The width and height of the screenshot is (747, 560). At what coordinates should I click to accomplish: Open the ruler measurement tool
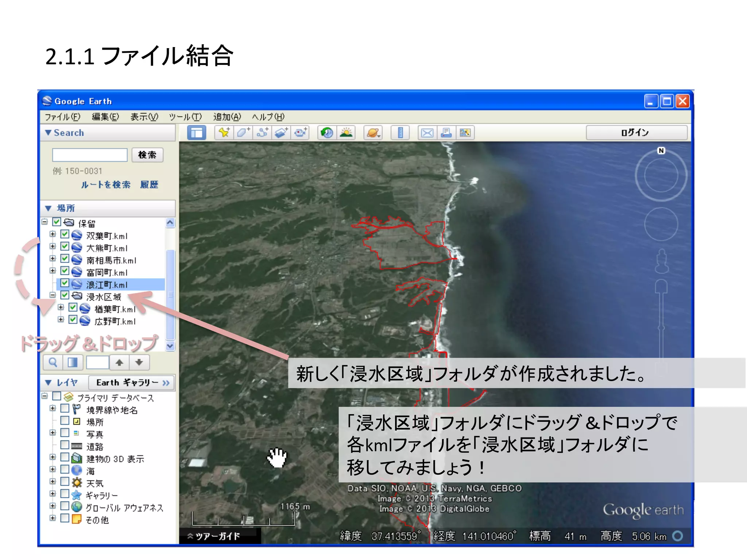[400, 133]
